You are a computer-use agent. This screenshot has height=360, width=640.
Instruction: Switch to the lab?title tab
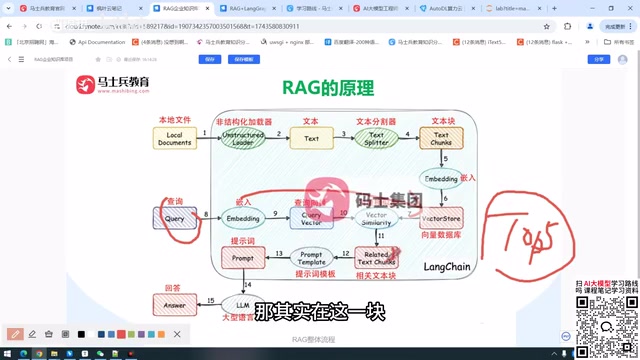[x=514, y=8]
